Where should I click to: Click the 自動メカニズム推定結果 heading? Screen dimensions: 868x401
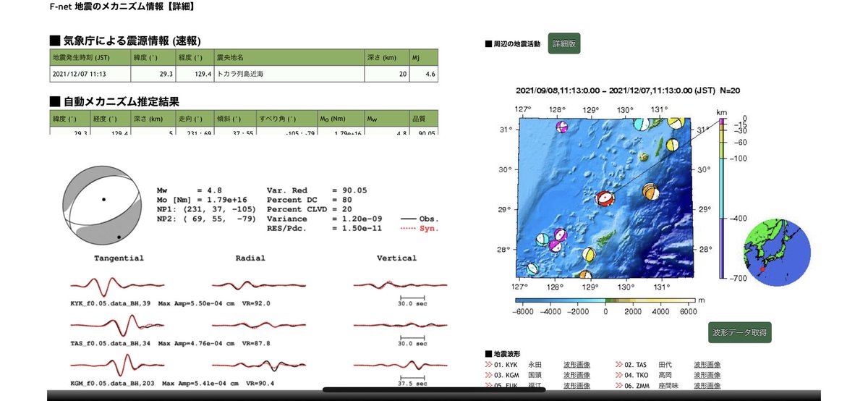[x=114, y=101]
